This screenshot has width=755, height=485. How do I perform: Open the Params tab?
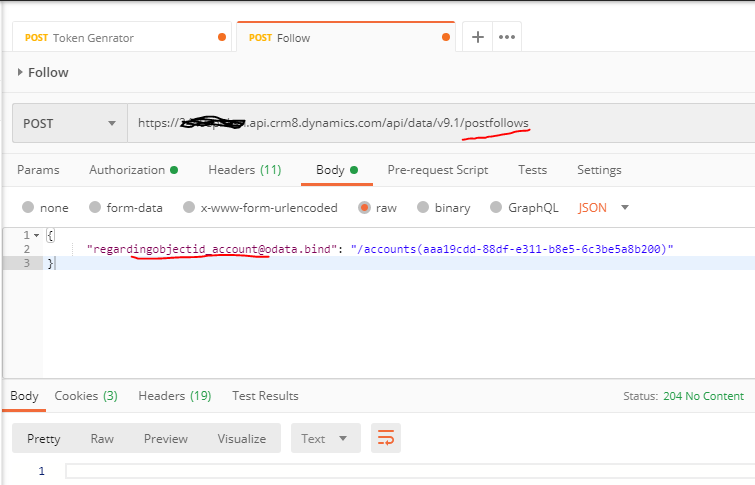point(38,170)
